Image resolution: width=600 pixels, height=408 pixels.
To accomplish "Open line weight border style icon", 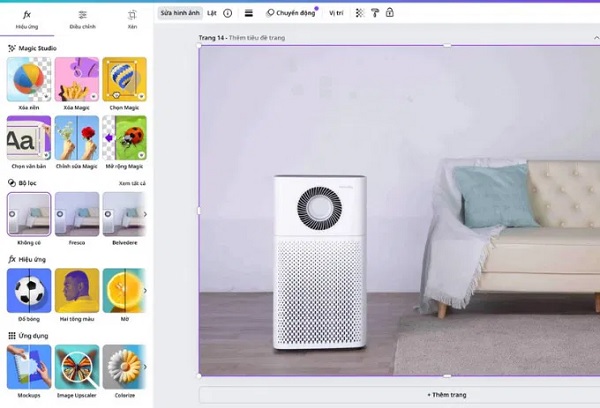I will pyautogui.click(x=248, y=13).
